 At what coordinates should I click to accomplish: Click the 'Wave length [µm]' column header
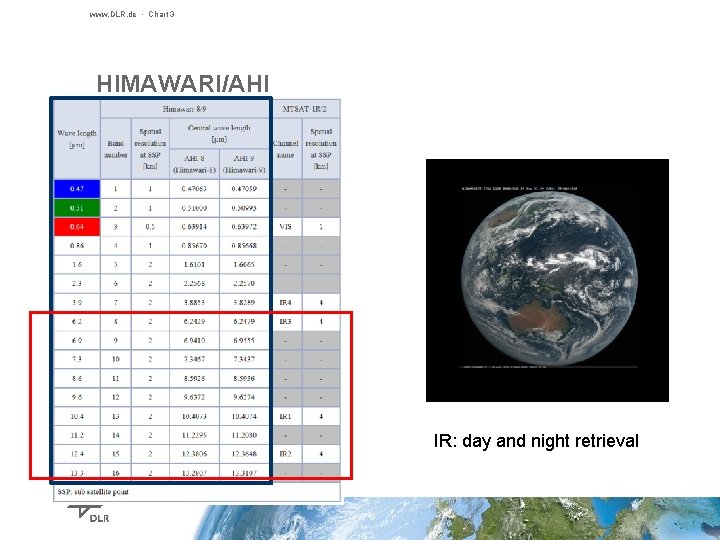(x=77, y=139)
